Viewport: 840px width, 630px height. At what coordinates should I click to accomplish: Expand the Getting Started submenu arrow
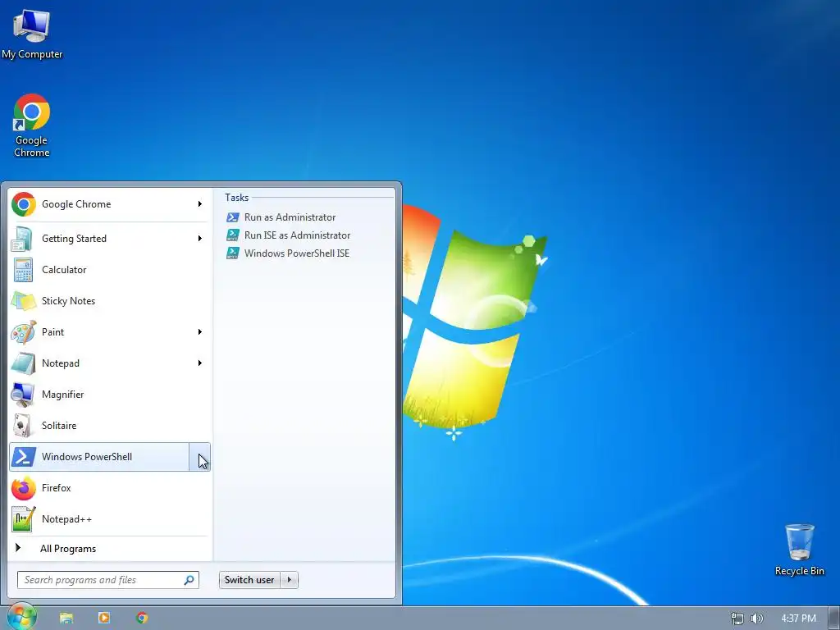coord(200,239)
